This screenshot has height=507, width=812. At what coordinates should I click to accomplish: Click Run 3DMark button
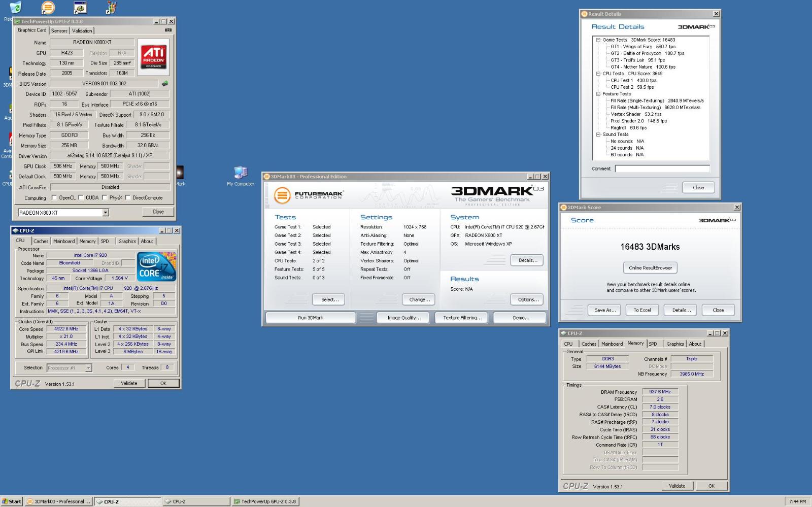(x=311, y=318)
